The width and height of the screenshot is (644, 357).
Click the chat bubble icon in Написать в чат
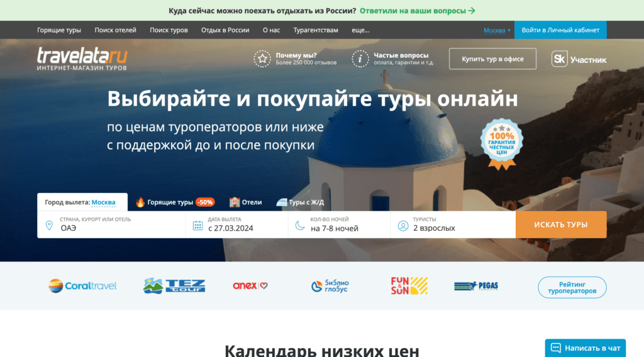pyautogui.click(x=556, y=348)
